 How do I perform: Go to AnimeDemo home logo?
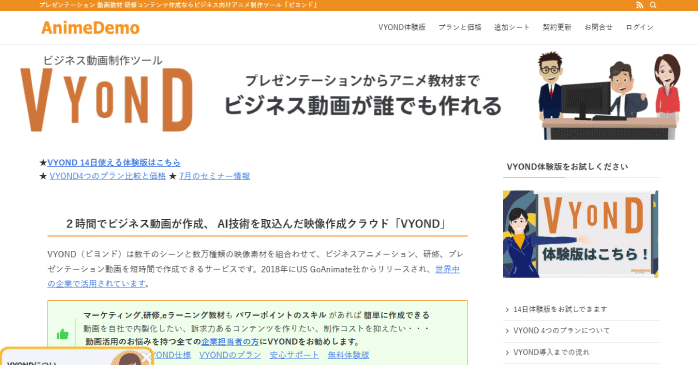click(90, 28)
